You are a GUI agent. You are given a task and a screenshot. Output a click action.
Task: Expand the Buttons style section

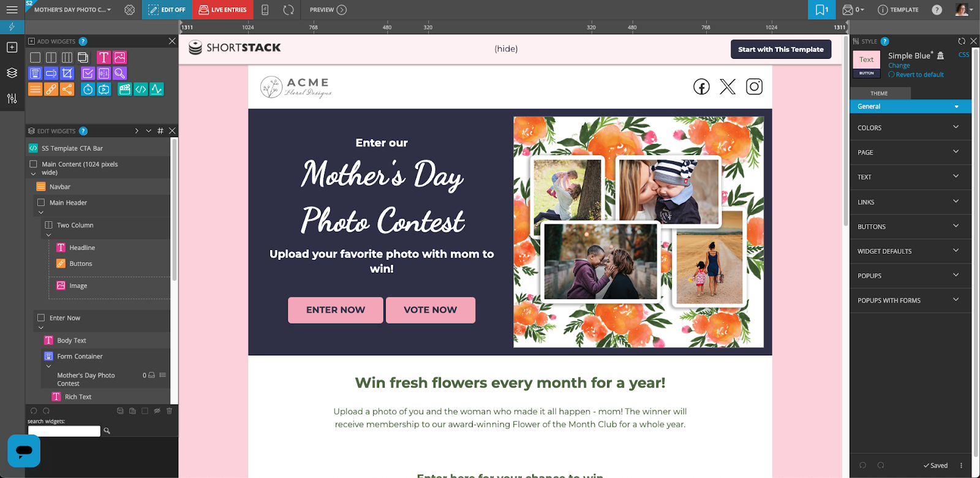(x=910, y=226)
